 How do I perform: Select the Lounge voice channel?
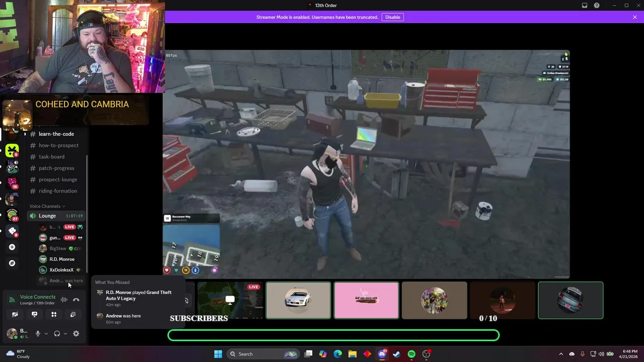pyautogui.click(x=56, y=216)
